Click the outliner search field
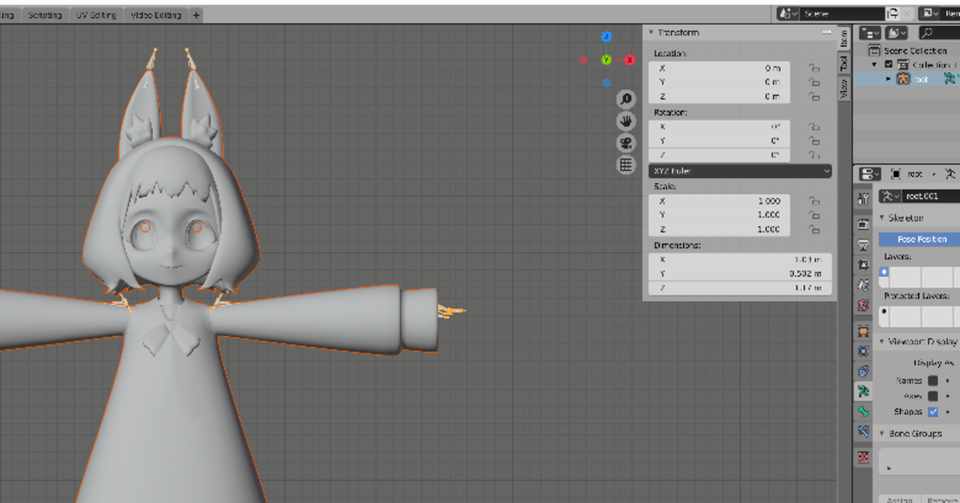Viewport: 960px width, 503px height. pos(940,32)
